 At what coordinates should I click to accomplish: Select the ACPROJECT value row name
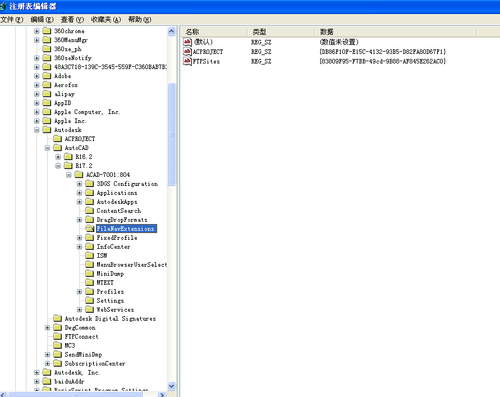[208, 52]
